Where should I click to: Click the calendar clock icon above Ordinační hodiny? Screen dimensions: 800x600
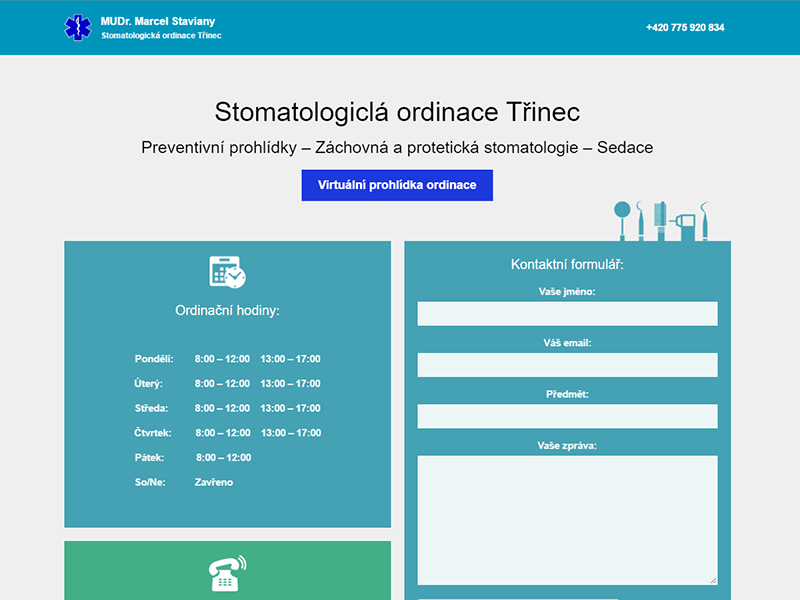click(x=228, y=272)
